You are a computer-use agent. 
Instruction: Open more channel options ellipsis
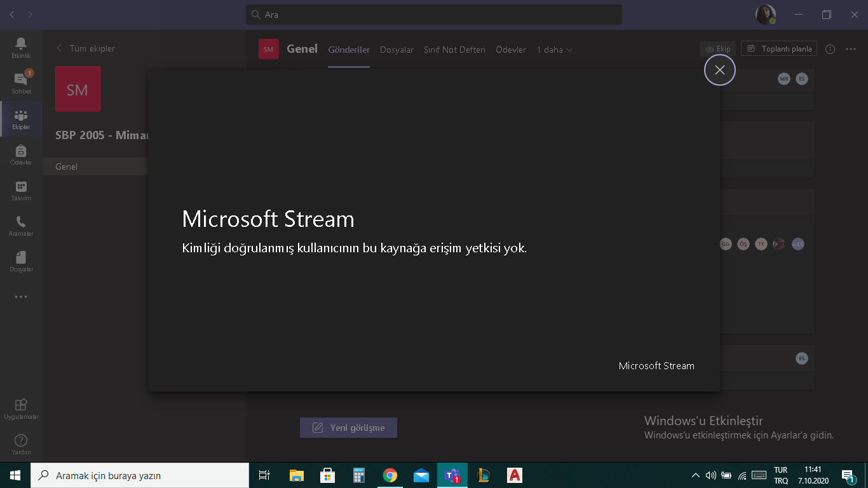coord(851,49)
